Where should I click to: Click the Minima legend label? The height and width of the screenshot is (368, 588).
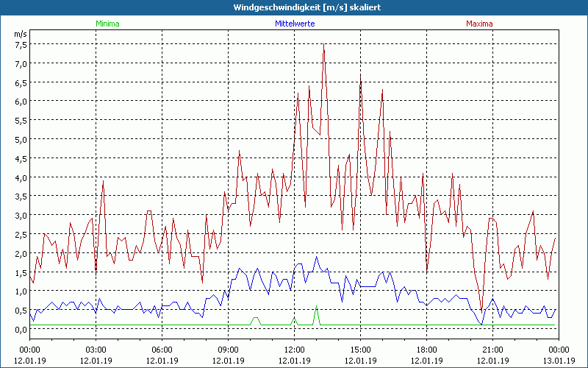click(x=107, y=24)
